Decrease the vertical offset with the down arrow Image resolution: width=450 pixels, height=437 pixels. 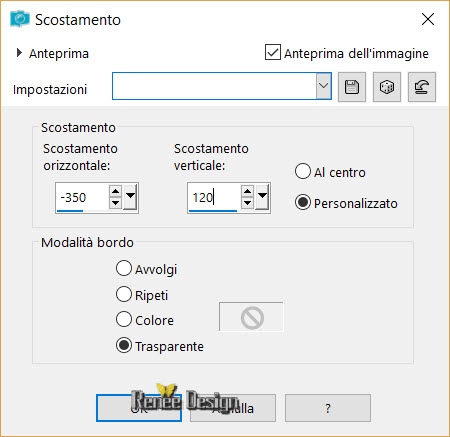click(x=247, y=203)
